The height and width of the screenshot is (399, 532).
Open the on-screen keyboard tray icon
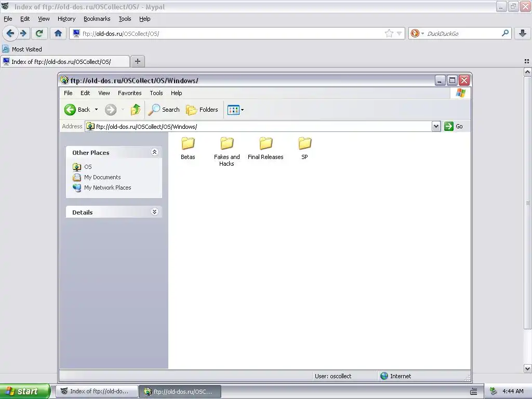[x=474, y=392]
